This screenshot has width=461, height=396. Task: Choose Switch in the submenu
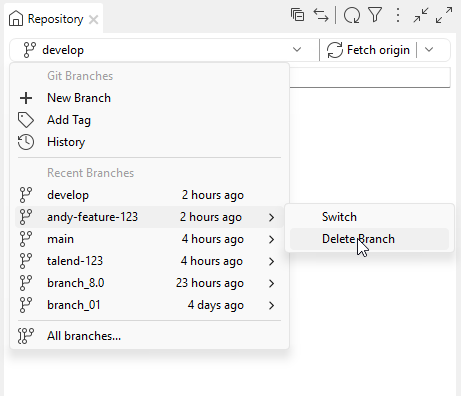point(369,217)
